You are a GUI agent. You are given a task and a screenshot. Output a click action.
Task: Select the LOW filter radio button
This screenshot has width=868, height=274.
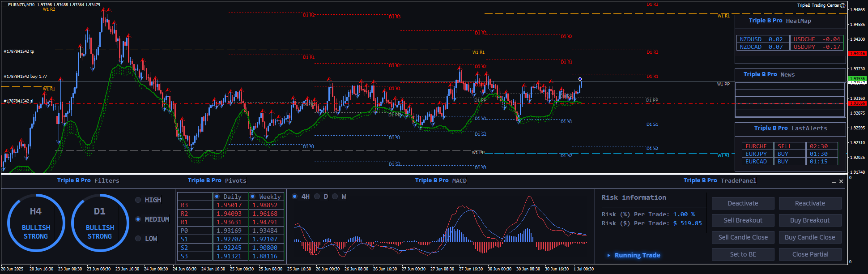(138, 239)
